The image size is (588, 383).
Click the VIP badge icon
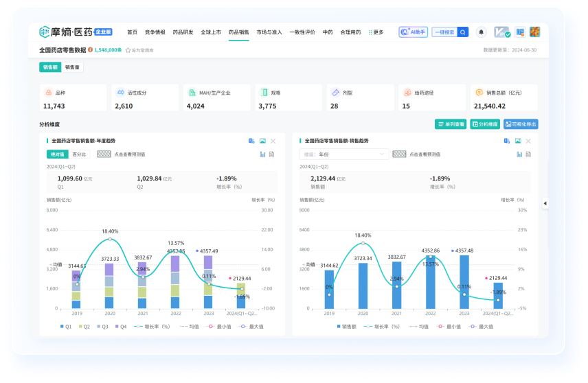(x=501, y=32)
